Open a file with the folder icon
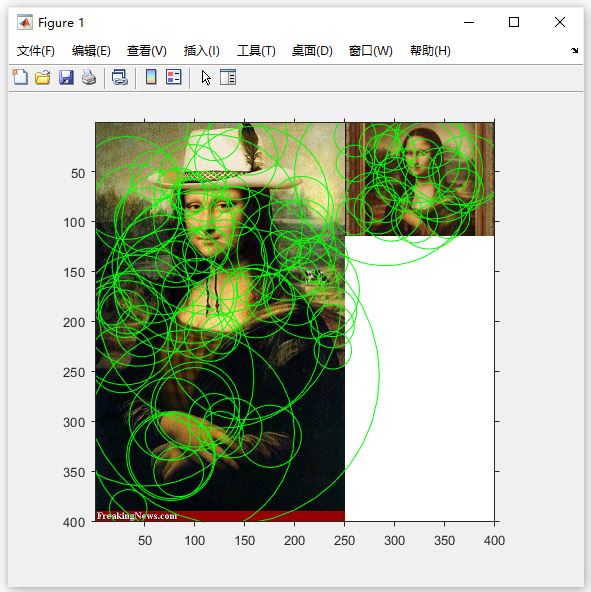 tap(43, 77)
